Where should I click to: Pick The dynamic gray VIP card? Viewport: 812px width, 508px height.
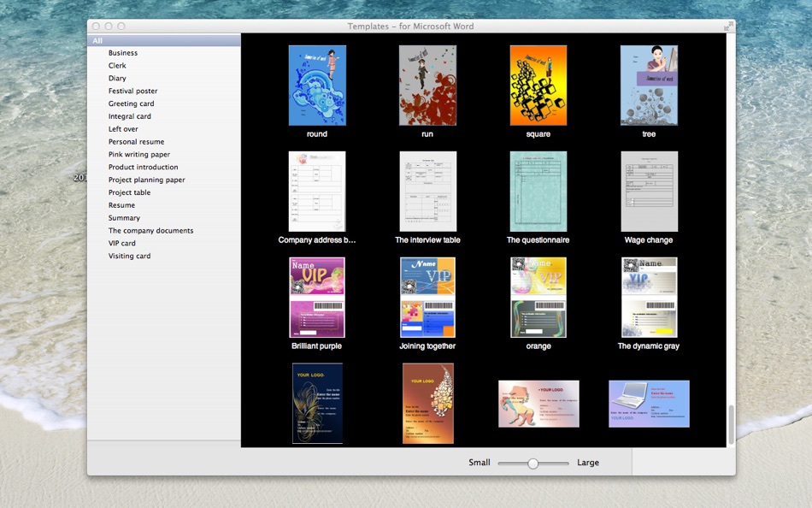(x=649, y=298)
